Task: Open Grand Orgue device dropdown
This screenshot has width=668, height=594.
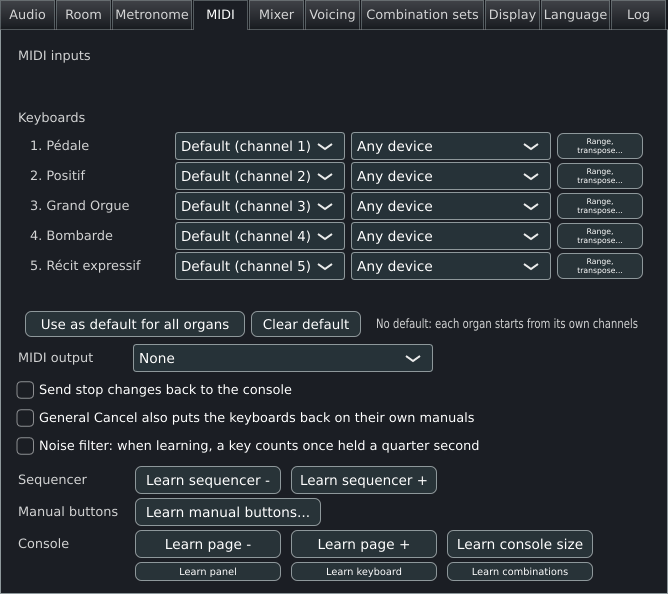Action: pos(451,206)
